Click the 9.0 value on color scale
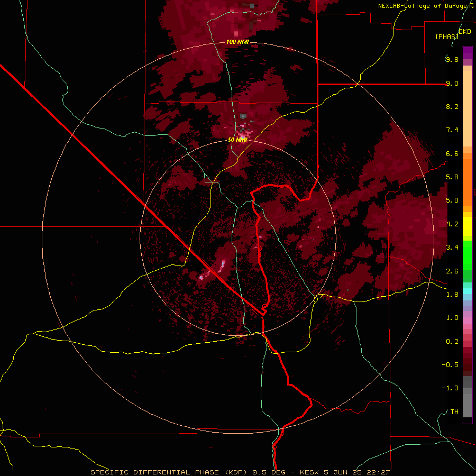476x476 pixels. point(452,83)
